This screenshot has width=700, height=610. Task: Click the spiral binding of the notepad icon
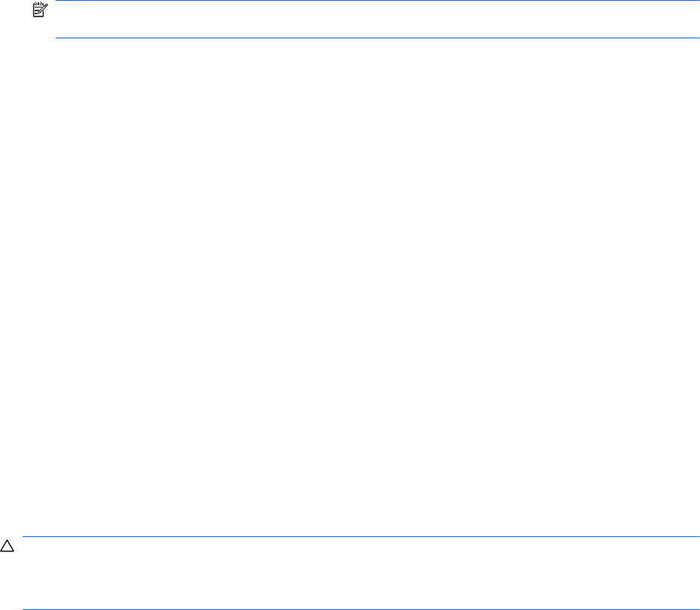tap(39, 4)
